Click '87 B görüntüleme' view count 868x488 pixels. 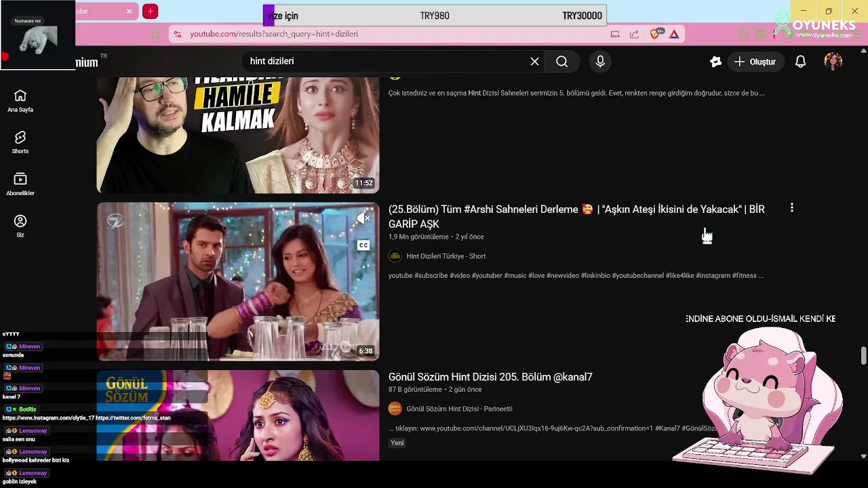click(x=415, y=390)
